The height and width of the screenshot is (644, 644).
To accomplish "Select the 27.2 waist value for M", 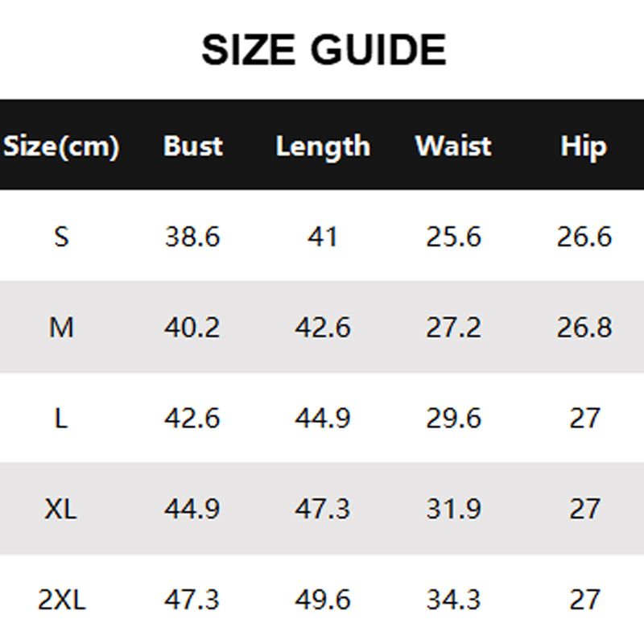I will click(x=453, y=328).
